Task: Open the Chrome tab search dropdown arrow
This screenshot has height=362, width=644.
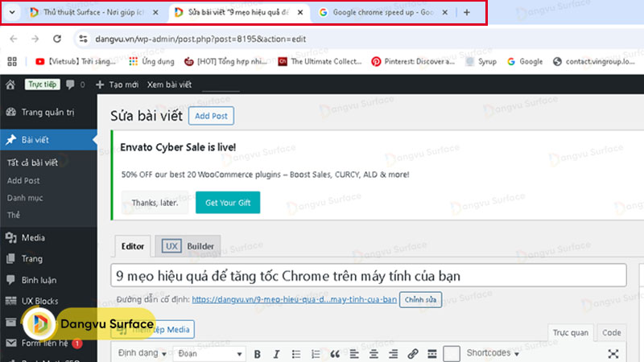Action: point(12,12)
